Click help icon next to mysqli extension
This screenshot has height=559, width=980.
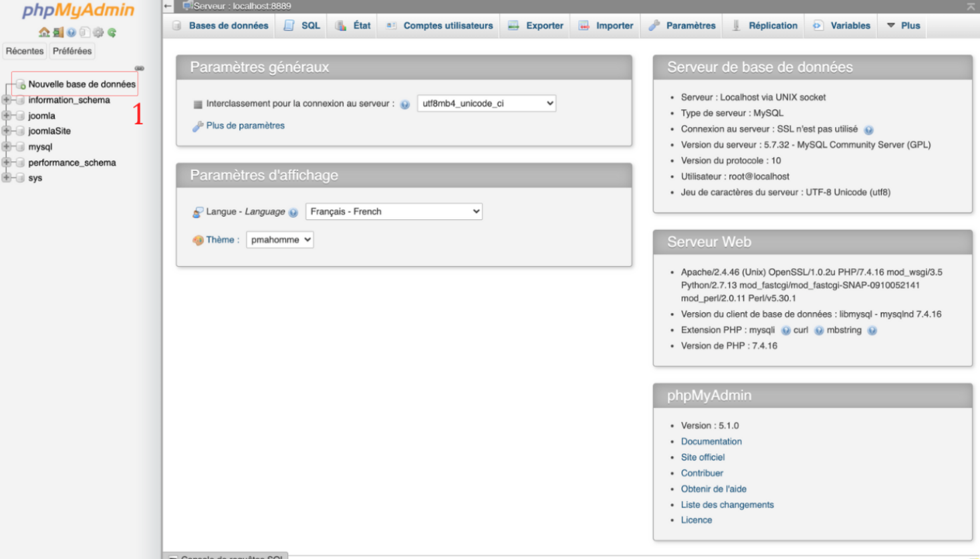[785, 330]
